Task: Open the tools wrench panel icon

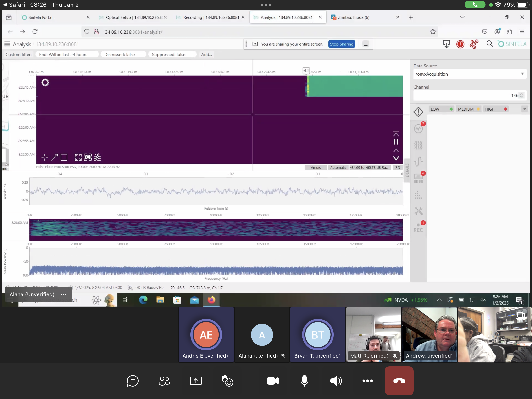Action: tap(418, 211)
